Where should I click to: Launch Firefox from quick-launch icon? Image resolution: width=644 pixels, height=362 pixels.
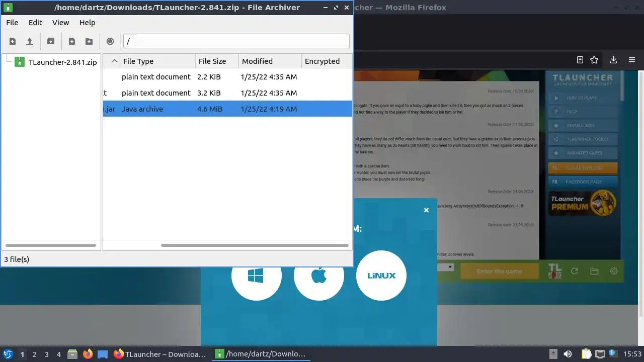[88, 354]
